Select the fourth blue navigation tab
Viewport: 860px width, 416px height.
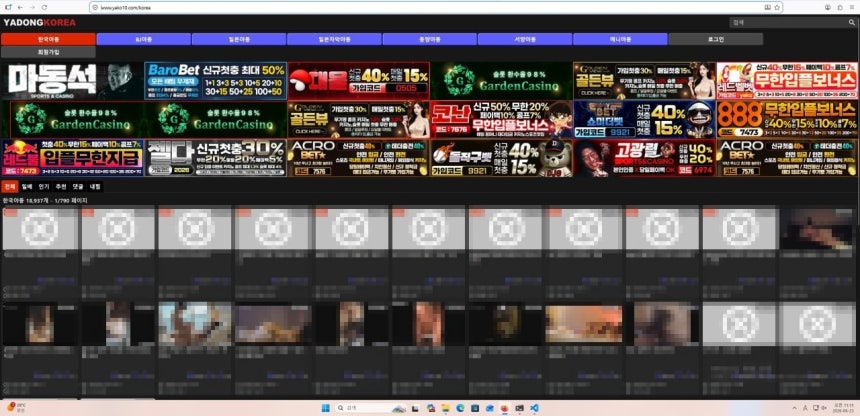tap(335, 39)
